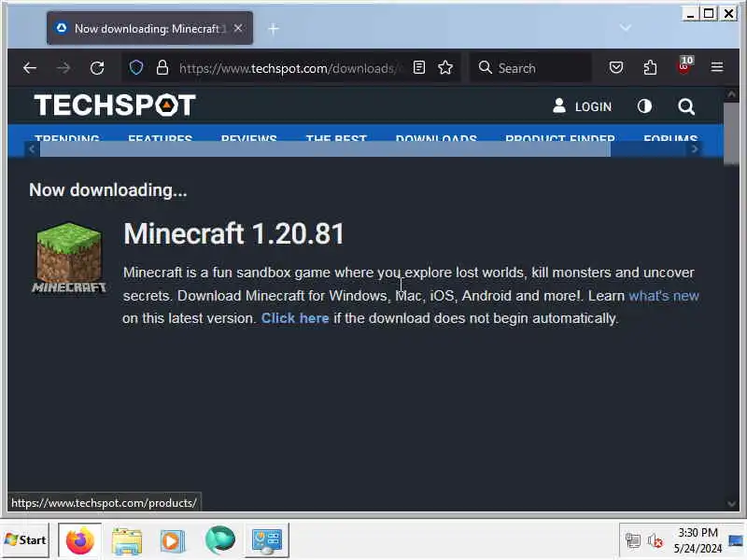Open the FEATURES menu item
747x560 pixels.
[160, 138]
